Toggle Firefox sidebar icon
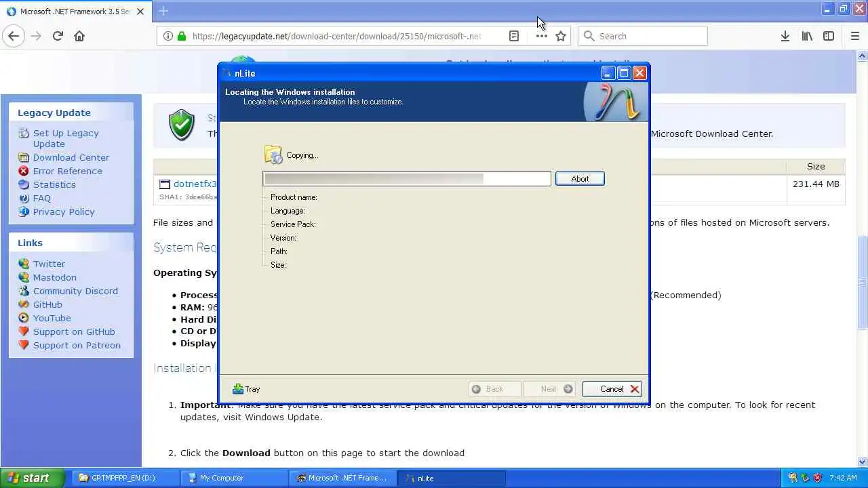Screen dimensions: 868x488 829,36
